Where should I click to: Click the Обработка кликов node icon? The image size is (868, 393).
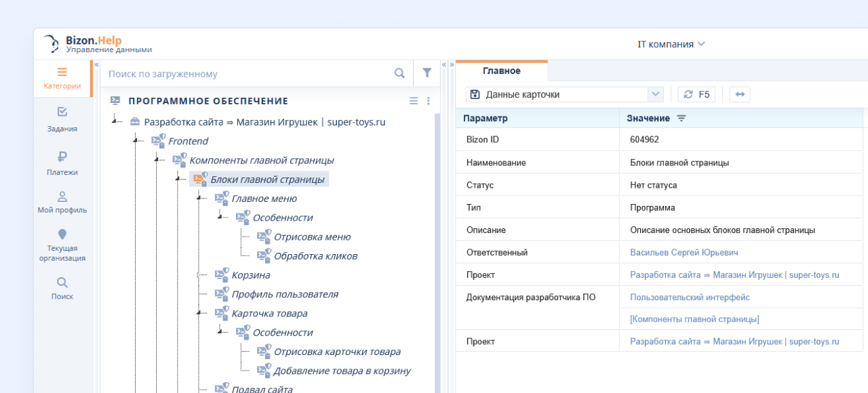(x=264, y=255)
